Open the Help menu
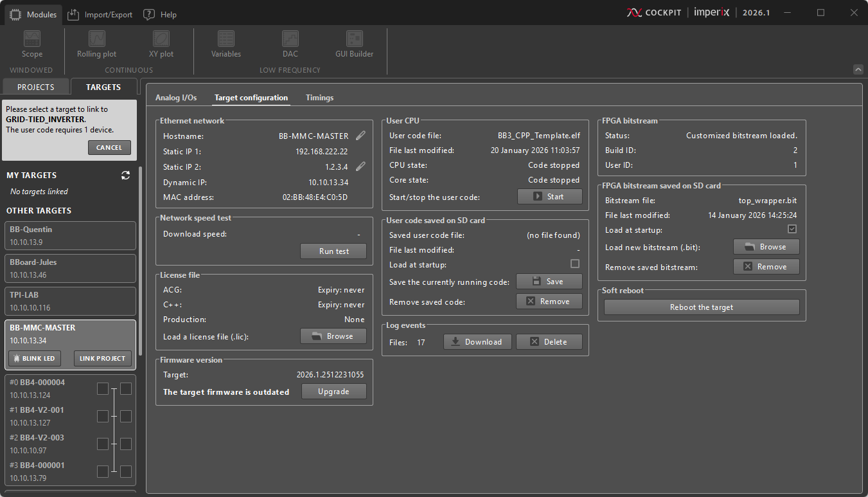The width and height of the screenshot is (868, 497). (160, 14)
